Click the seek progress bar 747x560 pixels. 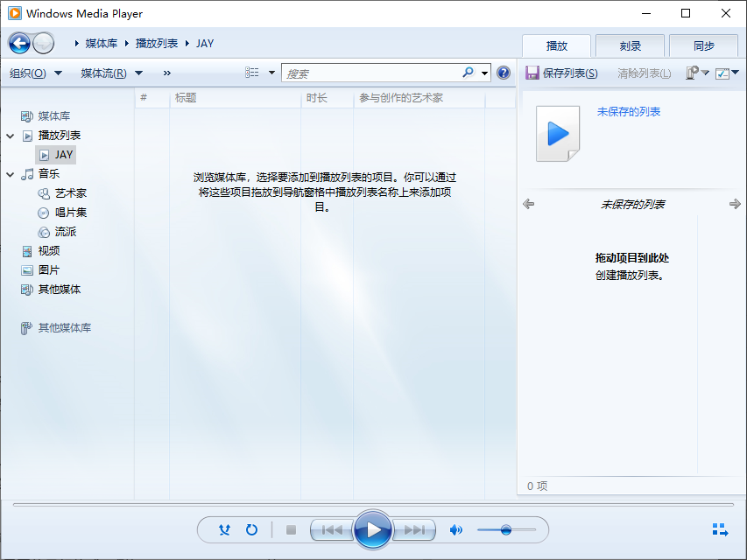(373, 504)
